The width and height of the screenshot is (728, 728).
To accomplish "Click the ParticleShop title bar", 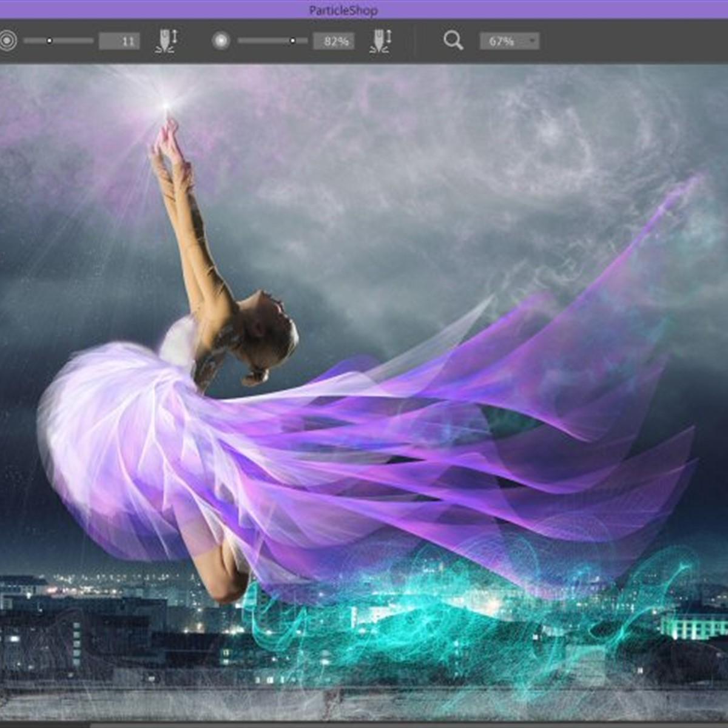I will 343,10.
